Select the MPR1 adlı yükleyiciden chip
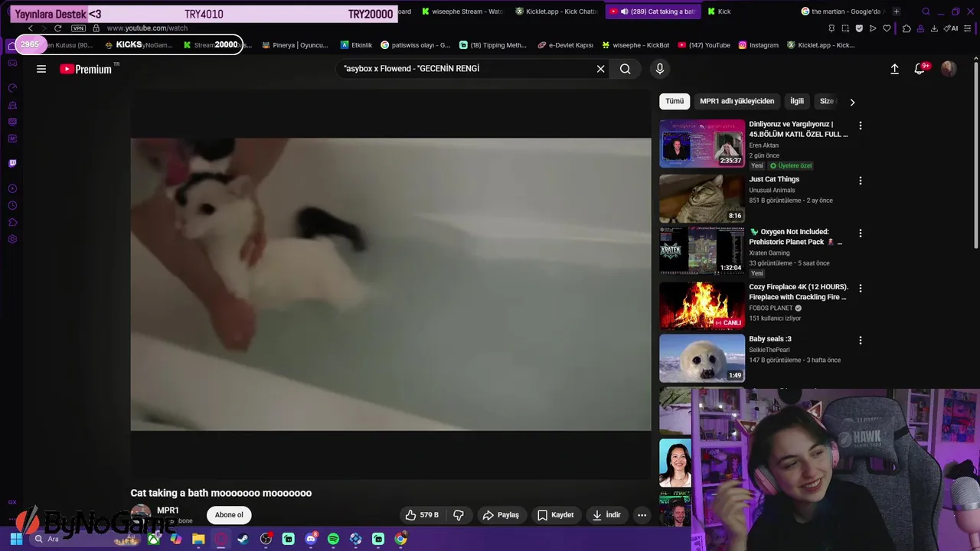Viewport: 980px width, 551px height. (737, 101)
